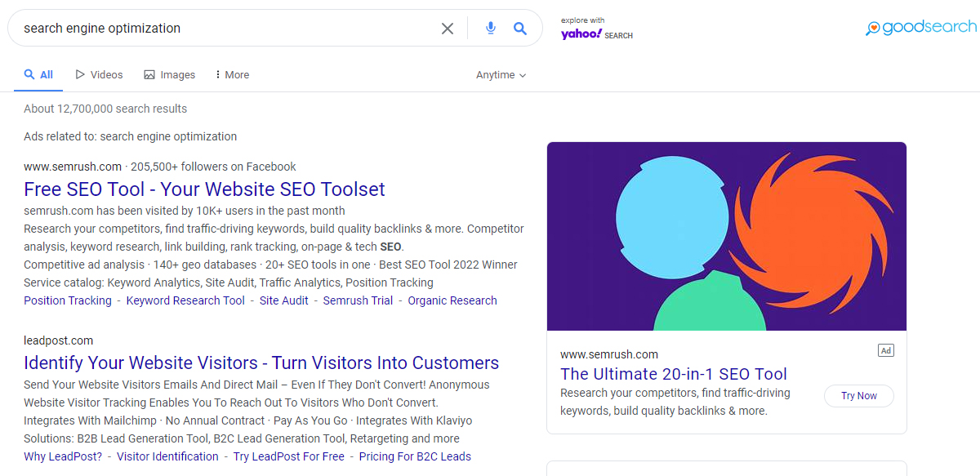980x476 pixels.
Task: Follow the Organic Research sitelink
Action: pyautogui.click(x=452, y=300)
